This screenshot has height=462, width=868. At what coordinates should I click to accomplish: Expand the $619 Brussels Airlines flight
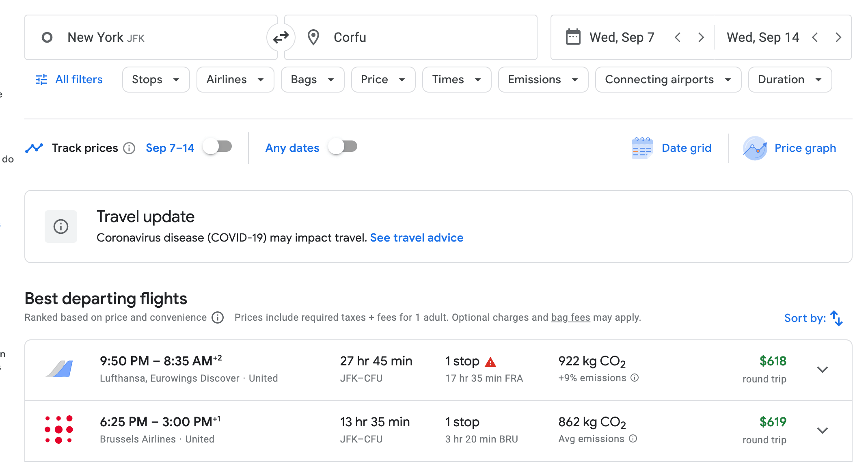pyautogui.click(x=822, y=430)
